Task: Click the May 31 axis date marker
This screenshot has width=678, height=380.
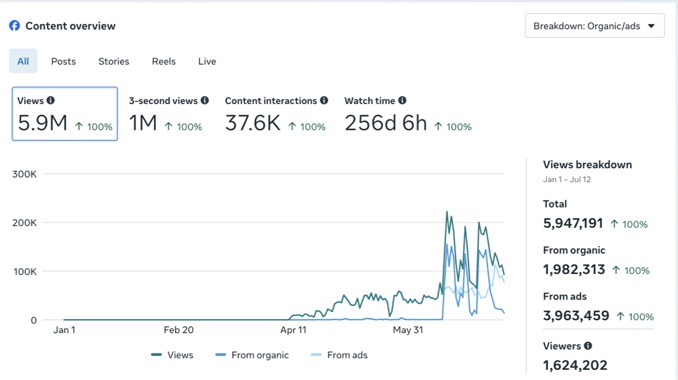Action: pos(408,330)
